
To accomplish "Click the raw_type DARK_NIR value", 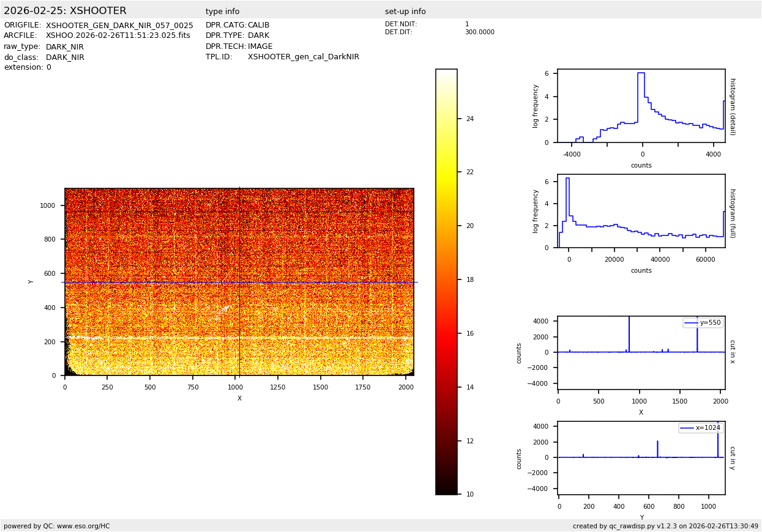I will click(65, 47).
